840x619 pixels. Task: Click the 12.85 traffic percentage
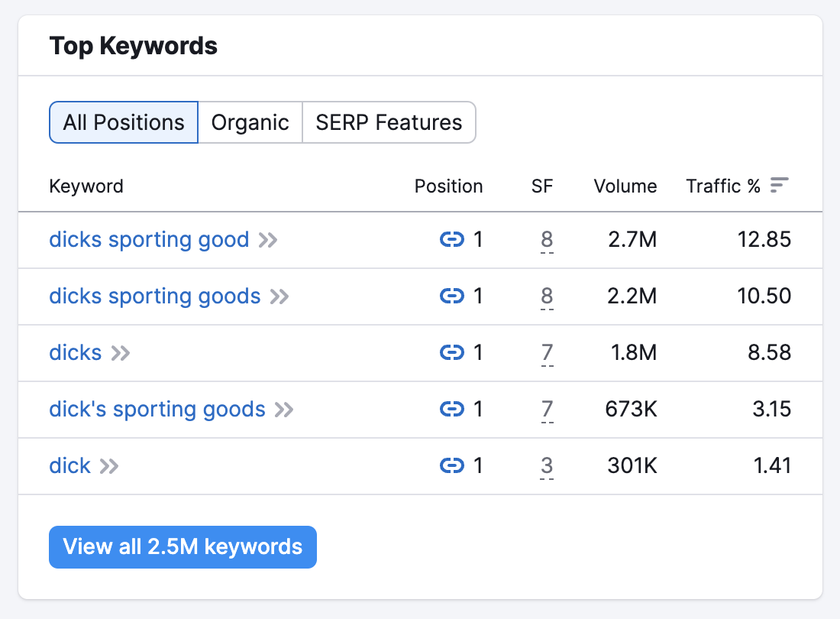(764, 239)
